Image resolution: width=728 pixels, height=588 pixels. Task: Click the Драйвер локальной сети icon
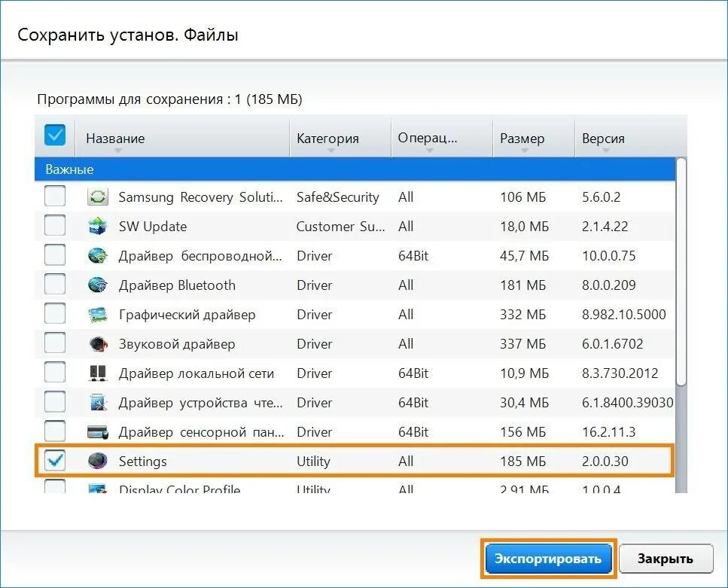(x=98, y=373)
